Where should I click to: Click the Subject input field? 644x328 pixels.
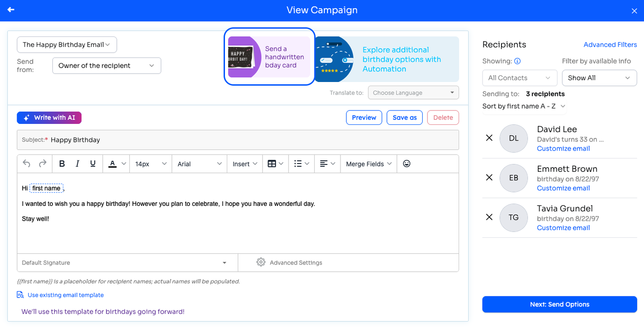pyautogui.click(x=238, y=140)
